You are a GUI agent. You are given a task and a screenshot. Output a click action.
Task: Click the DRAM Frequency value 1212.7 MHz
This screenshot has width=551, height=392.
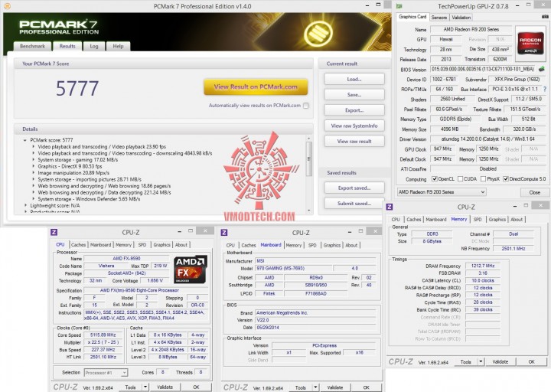coord(482,266)
